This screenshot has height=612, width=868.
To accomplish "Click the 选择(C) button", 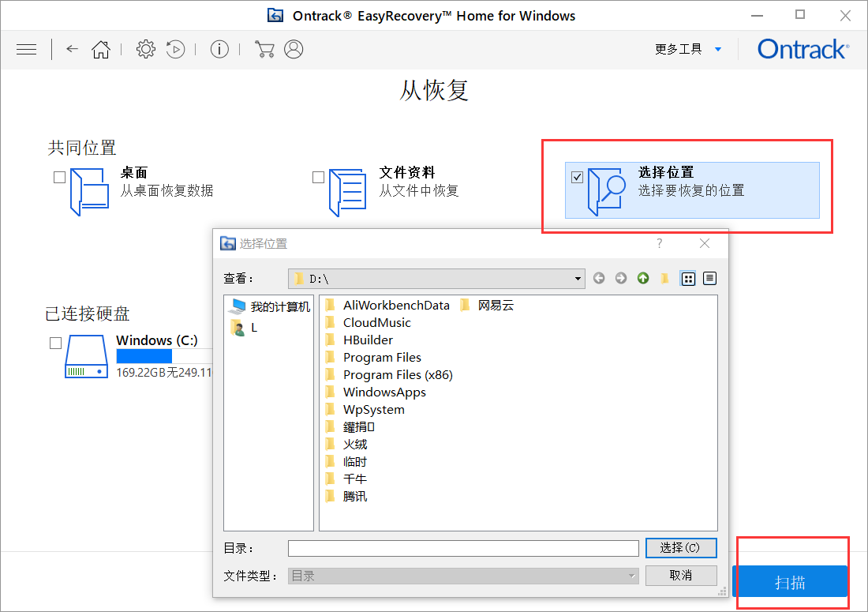I will tap(681, 548).
